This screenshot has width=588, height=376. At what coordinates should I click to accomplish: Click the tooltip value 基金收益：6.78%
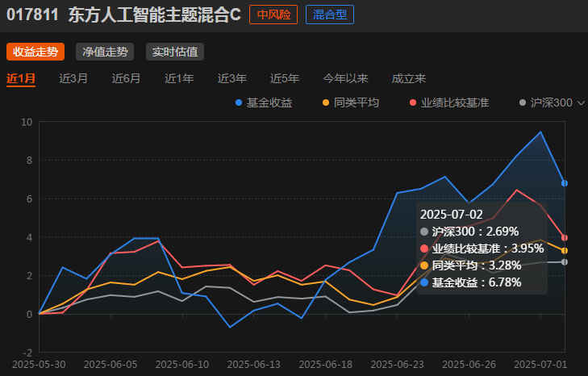(x=471, y=282)
